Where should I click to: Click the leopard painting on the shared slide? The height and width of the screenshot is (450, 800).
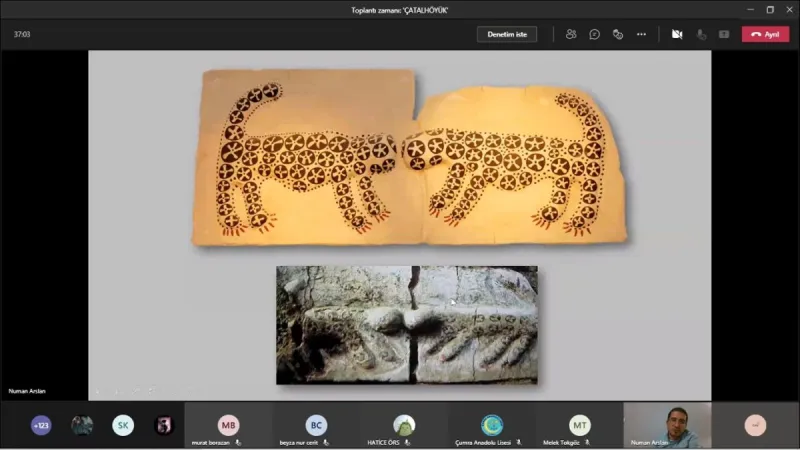[x=409, y=157]
